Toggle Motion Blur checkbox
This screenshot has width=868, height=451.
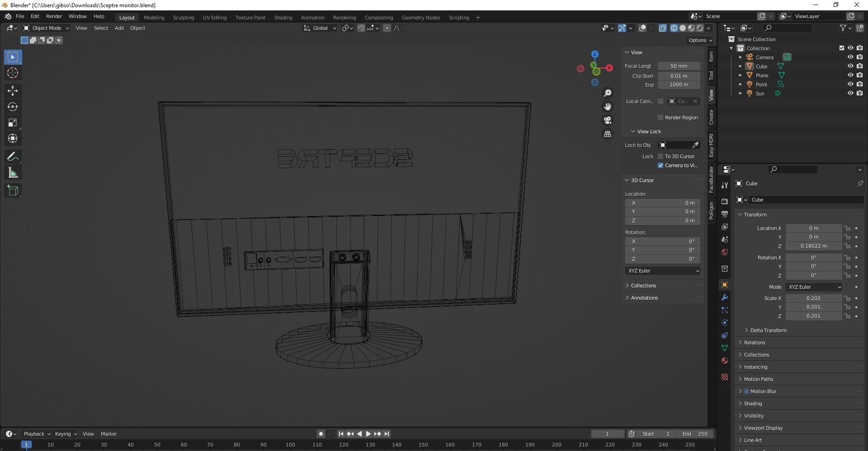tap(746, 391)
